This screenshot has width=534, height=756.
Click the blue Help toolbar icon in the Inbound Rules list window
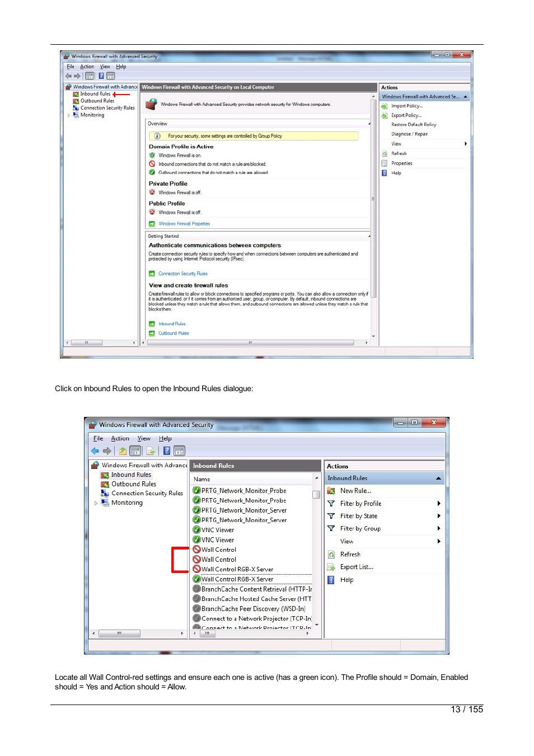point(167,451)
